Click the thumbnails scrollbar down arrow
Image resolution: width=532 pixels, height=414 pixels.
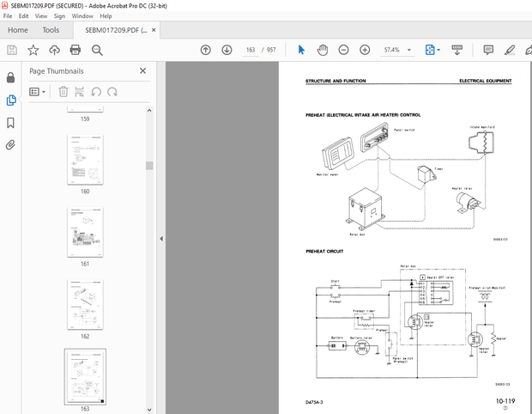(x=149, y=410)
